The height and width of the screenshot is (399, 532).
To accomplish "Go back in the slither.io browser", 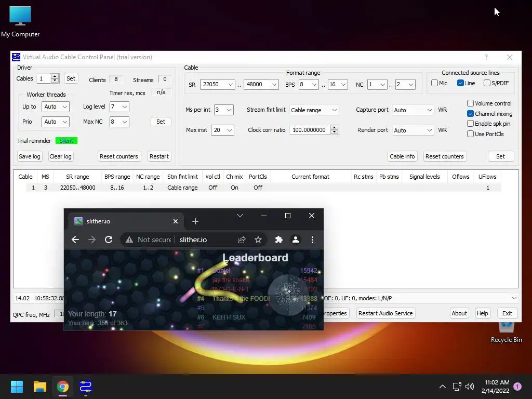I will 75,240.
